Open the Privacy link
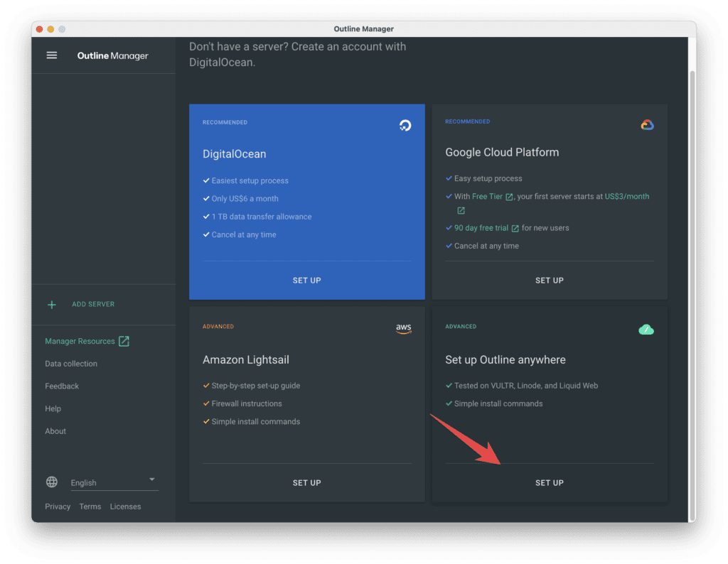This screenshot has width=728, height=564. click(x=58, y=506)
